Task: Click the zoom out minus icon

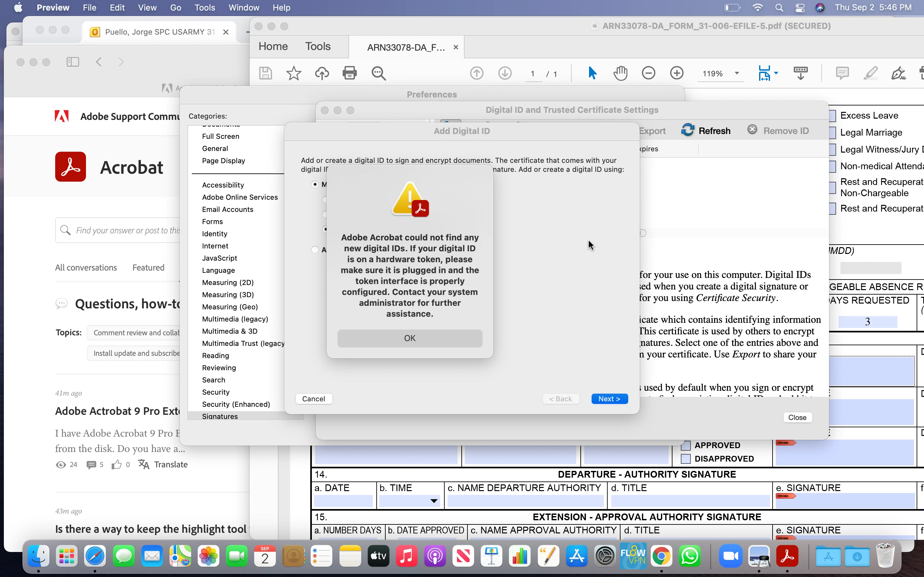Action: 648,73
